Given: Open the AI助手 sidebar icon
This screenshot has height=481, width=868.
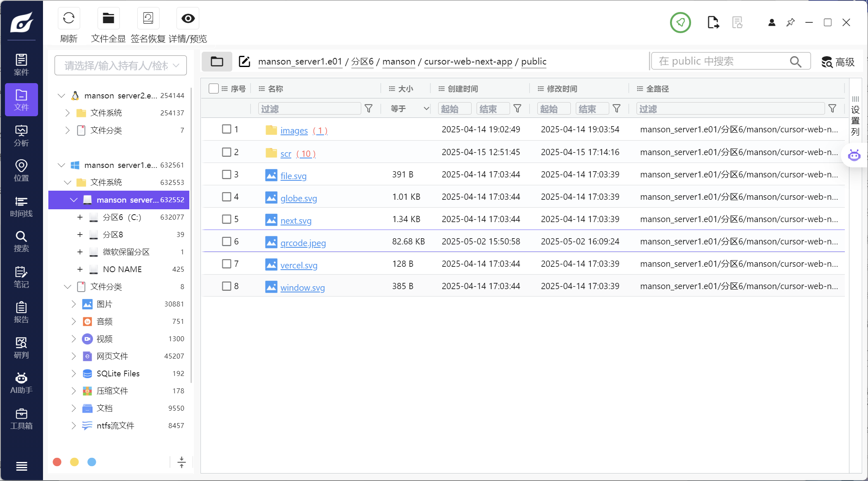Looking at the screenshot, I should click(x=21, y=383).
